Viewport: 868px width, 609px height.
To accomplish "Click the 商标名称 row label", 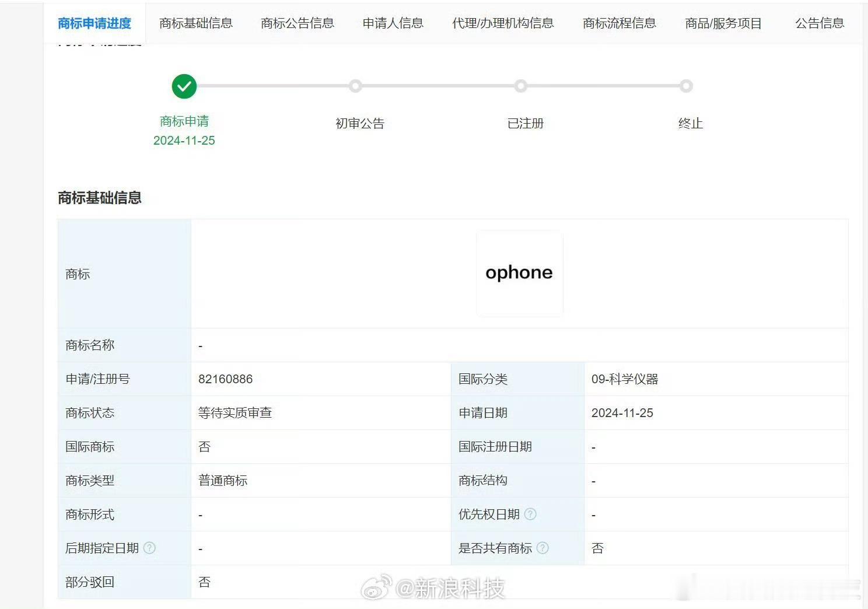I will click(x=90, y=345).
